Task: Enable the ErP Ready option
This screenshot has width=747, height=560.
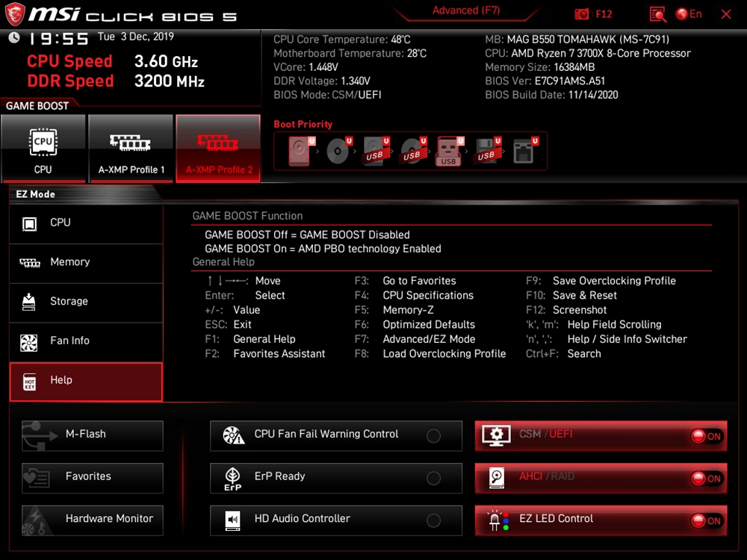Action: click(433, 479)
